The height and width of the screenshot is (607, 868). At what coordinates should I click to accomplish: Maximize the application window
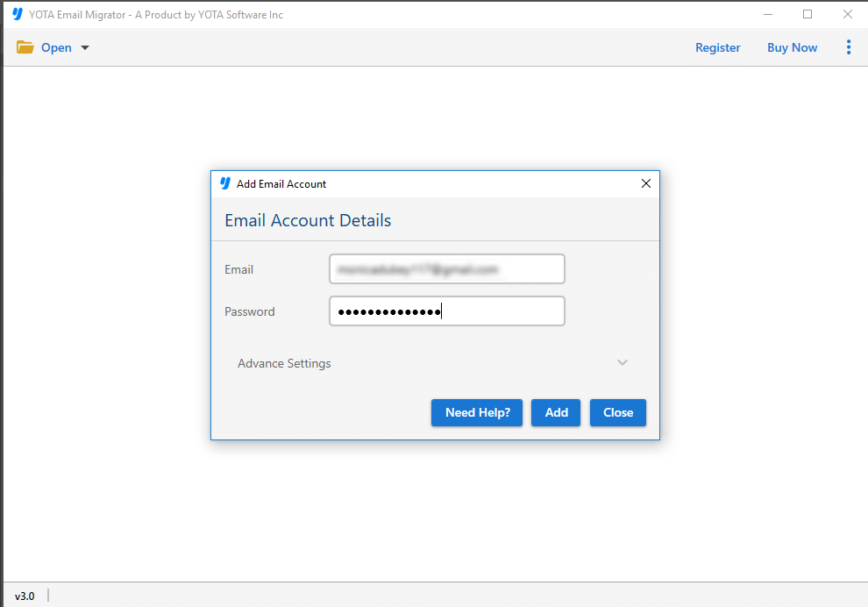808,14
